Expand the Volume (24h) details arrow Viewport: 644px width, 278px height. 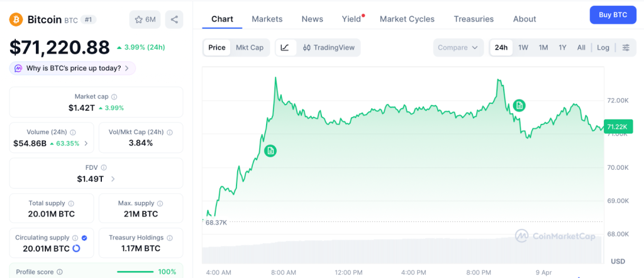tap(86, 143)
